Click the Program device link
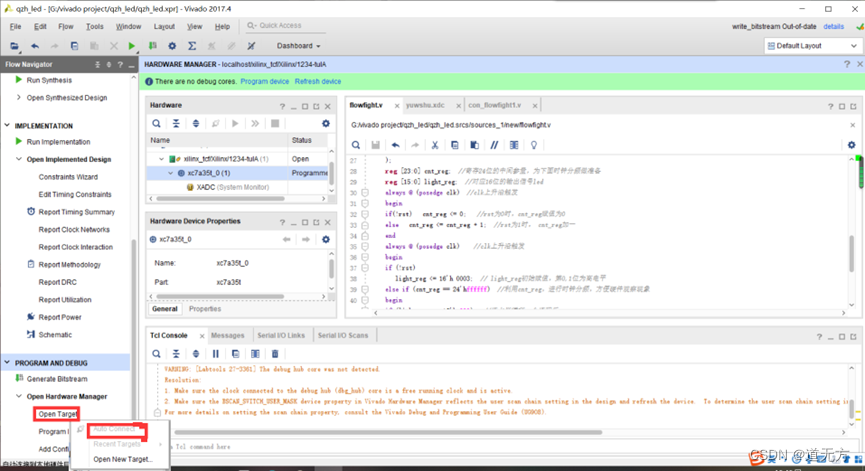Image resolution: width=865 pixels, height=471 pixels. 264,82
